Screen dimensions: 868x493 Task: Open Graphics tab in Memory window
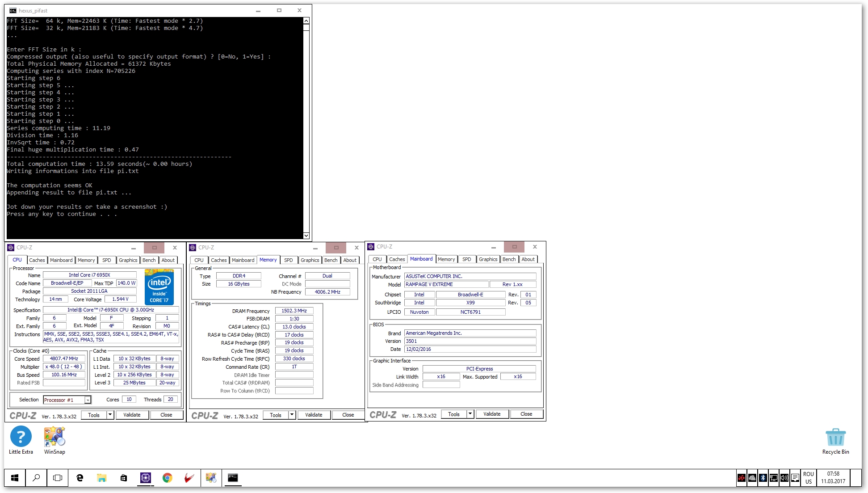coord(310,260)
